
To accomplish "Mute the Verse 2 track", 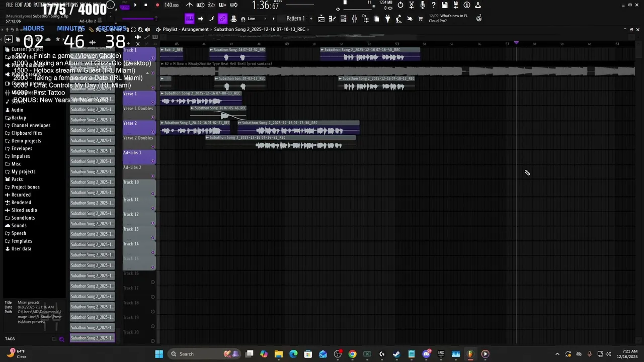I will (153, 132).
